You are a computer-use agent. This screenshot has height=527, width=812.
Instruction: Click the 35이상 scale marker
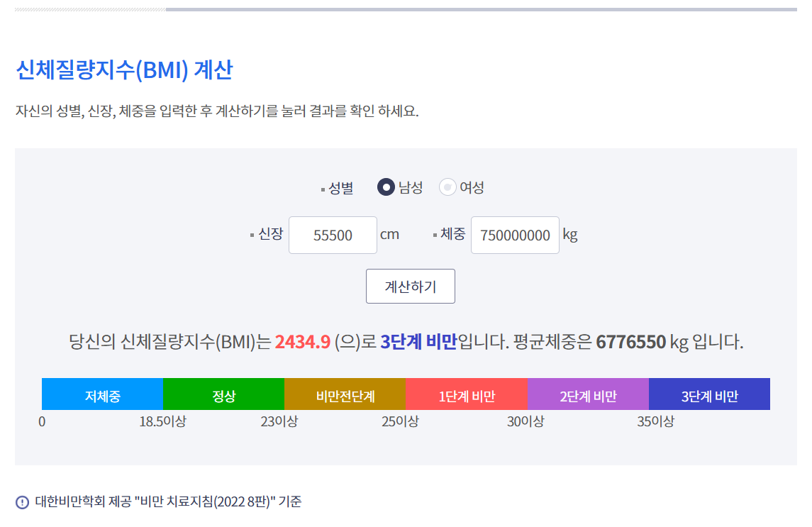click(656, 422)
